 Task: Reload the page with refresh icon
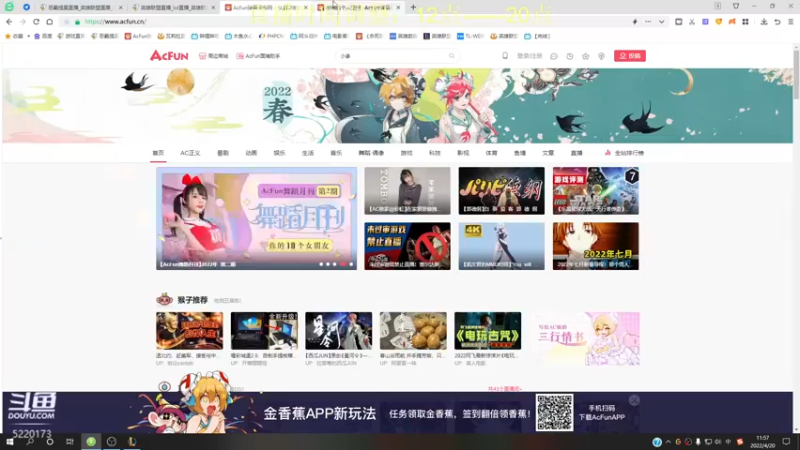point(36,22)
